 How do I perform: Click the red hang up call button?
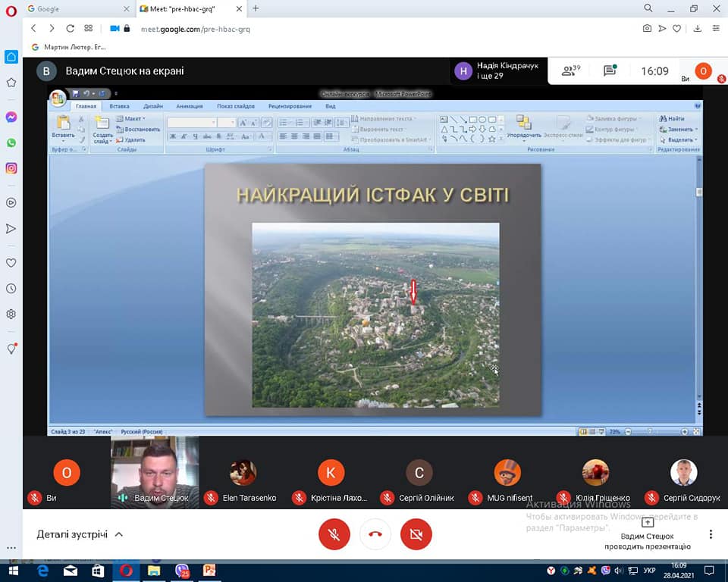point(375,534)
